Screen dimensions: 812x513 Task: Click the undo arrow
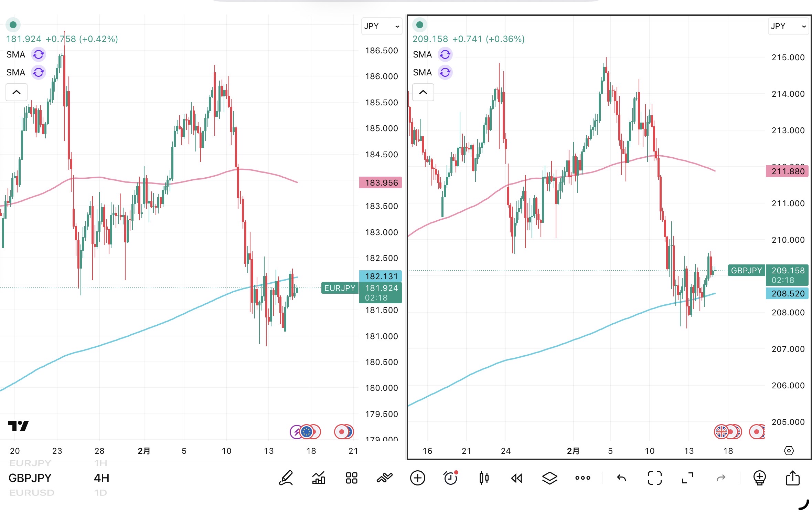click(621, 478)
